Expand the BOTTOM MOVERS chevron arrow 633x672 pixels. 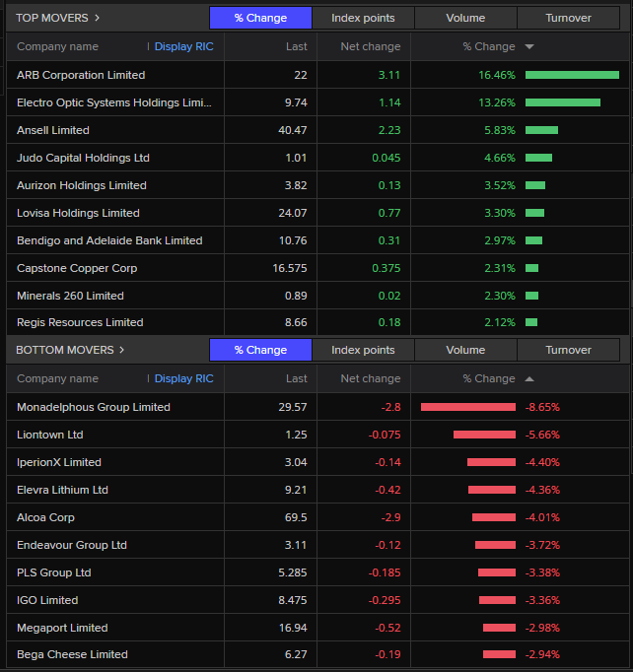[122, 350]
